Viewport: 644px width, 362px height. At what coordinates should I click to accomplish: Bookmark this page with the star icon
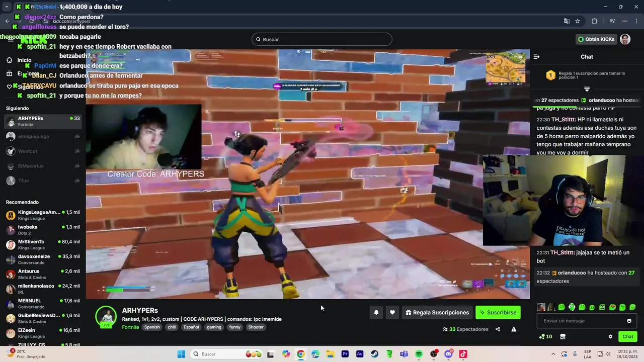point(578,21)
